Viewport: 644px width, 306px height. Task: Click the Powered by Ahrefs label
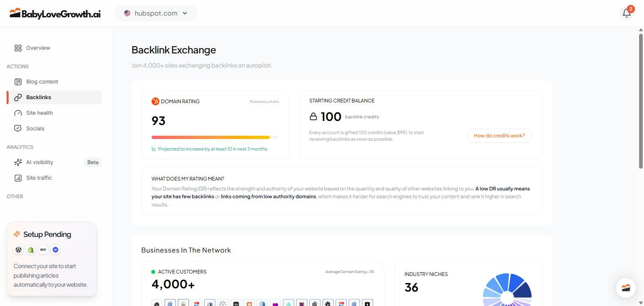[x=264, y=102]
